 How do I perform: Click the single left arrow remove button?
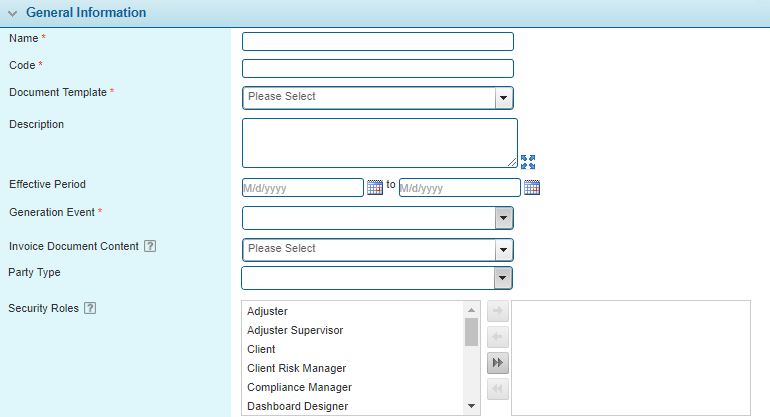click(498, 338)
